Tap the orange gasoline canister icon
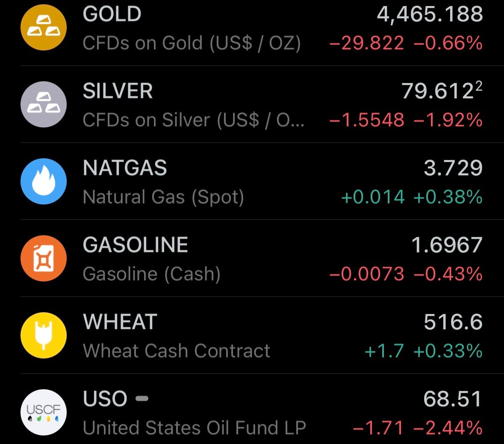 click(x=44, y=258)
